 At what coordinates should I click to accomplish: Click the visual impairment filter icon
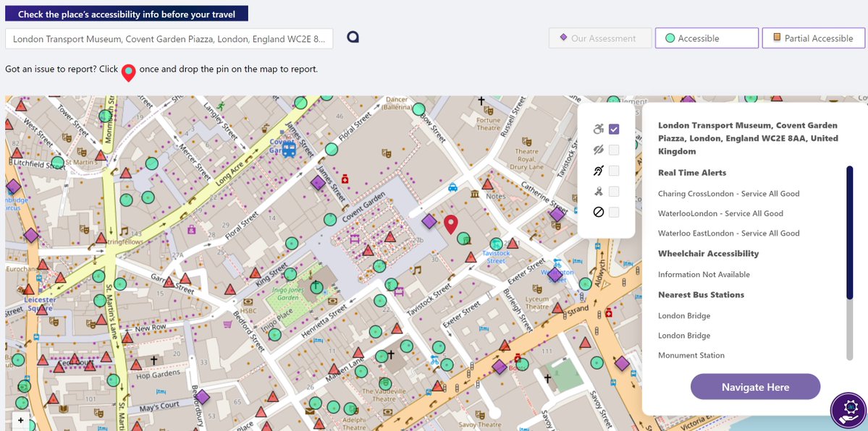(598, 150)
